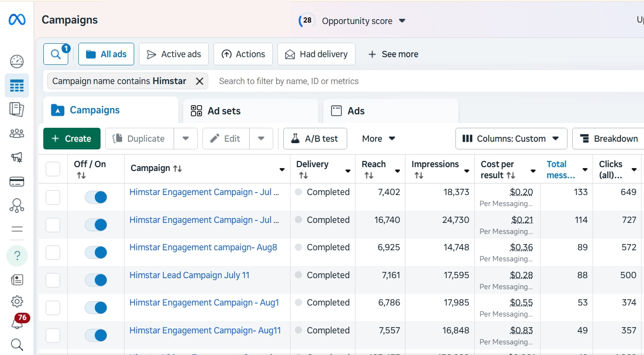Open Account overview gauge icon in sidebar

17,61
